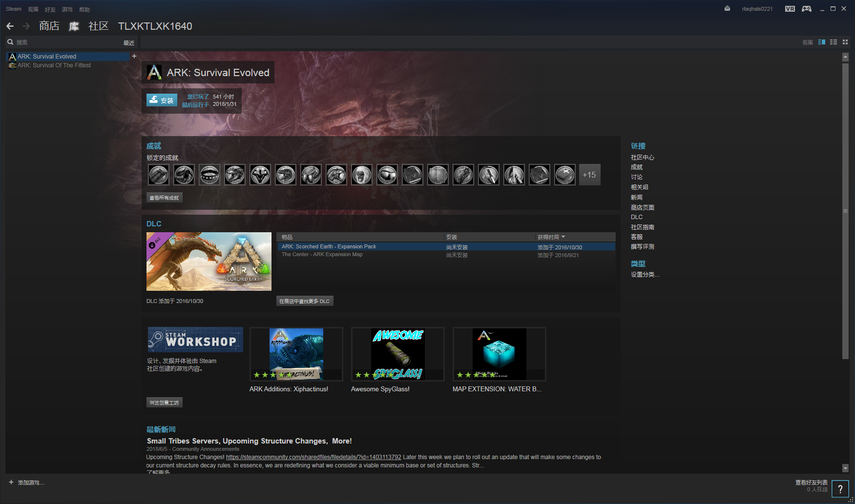The height and width of the screenshot is (504, 855).
Task: Show the +15 more achievements tile
Action: pos(589,175)
